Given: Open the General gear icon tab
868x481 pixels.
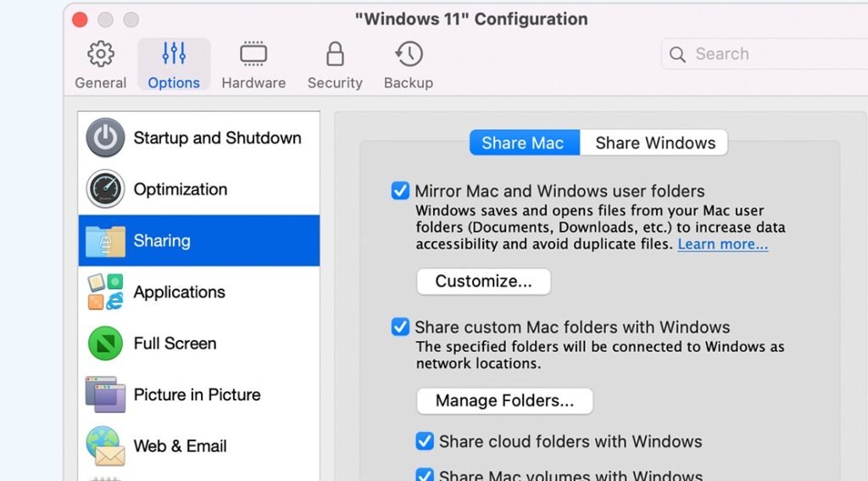Looking at the screenshot, I should 101,53.
